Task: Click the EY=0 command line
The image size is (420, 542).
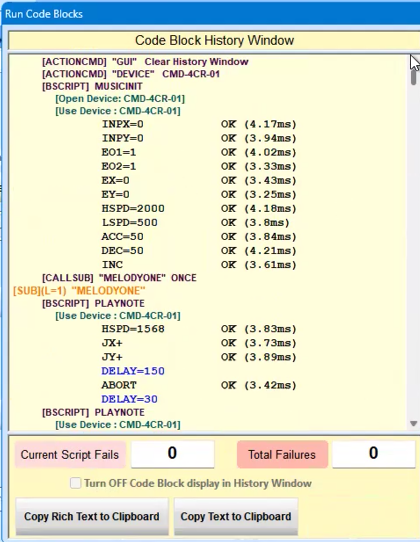Action: pyautogui.click(x=199, y=195)
